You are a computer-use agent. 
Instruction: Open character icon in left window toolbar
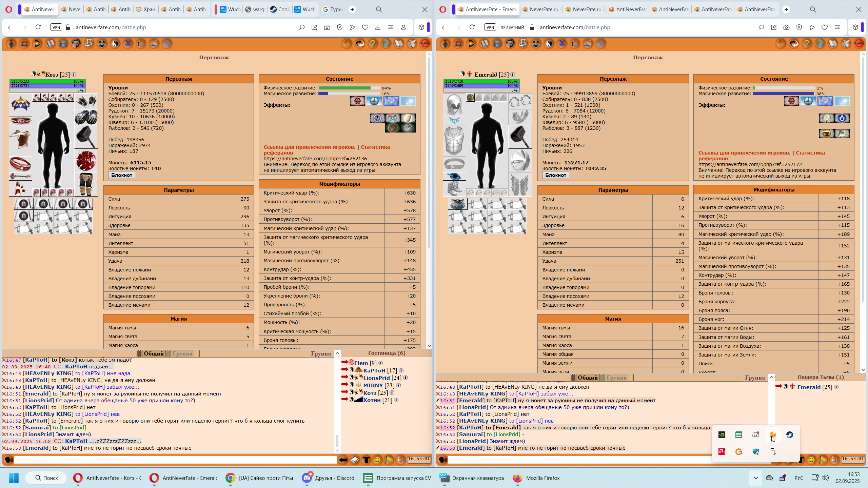(x=12, y=44)
